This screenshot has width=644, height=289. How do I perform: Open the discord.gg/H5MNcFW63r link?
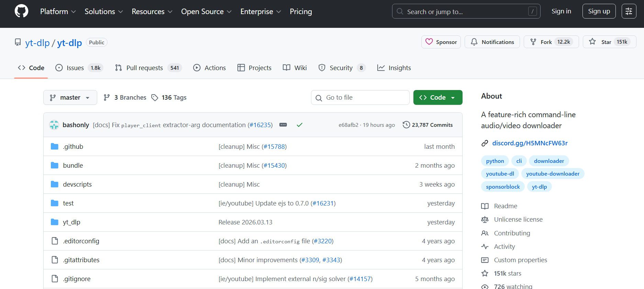(530, 143)
